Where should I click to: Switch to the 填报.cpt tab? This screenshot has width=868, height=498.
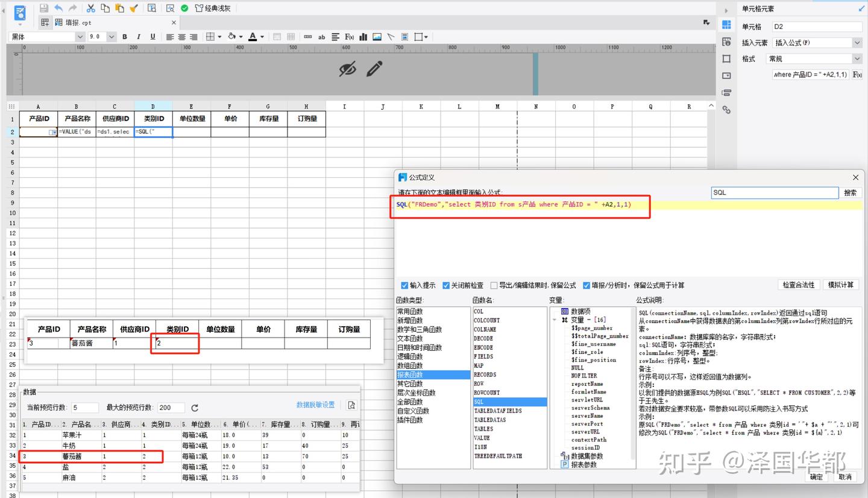(78, 22)
